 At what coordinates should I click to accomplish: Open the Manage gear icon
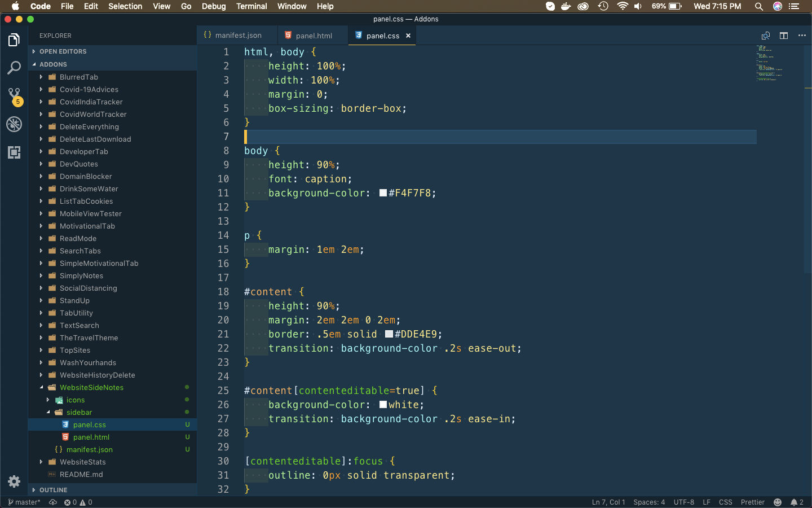pyautogui.click(x=14, y=481)
